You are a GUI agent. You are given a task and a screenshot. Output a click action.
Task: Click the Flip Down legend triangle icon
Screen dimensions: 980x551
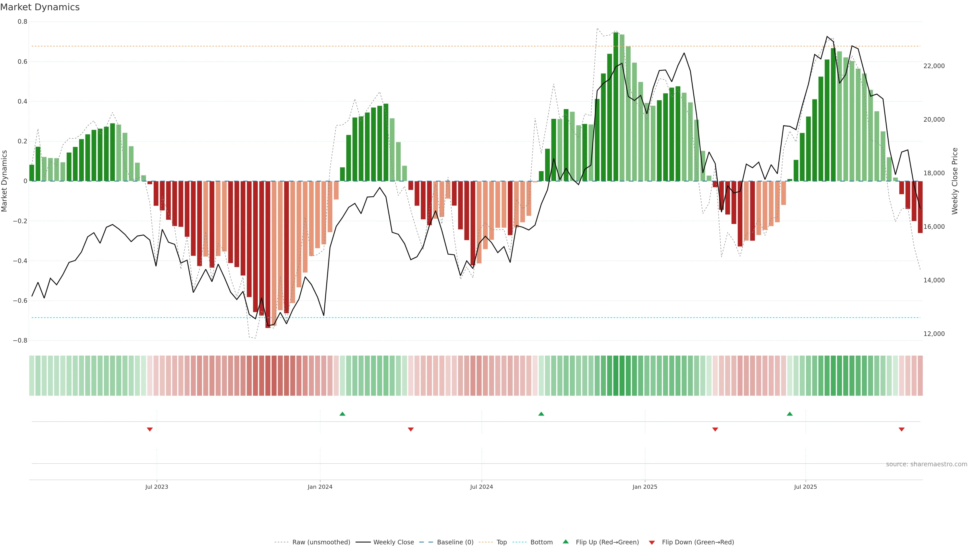pos(652,543)
